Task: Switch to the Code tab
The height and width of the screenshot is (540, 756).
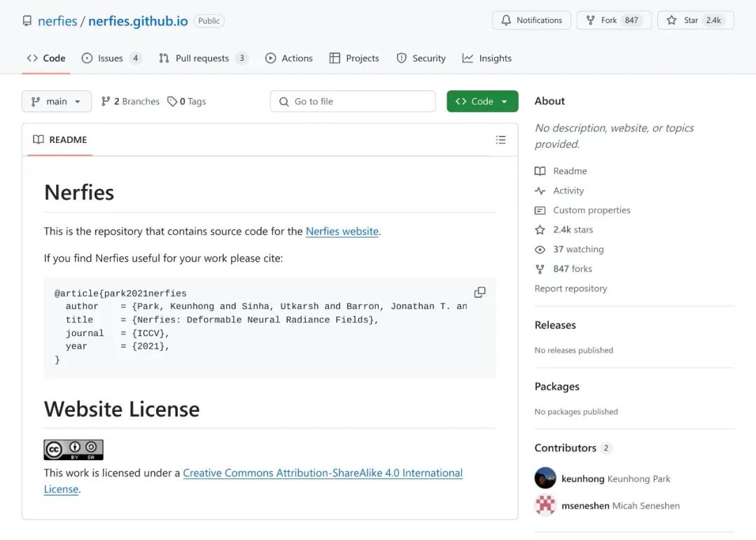Action: coord(46,58)
